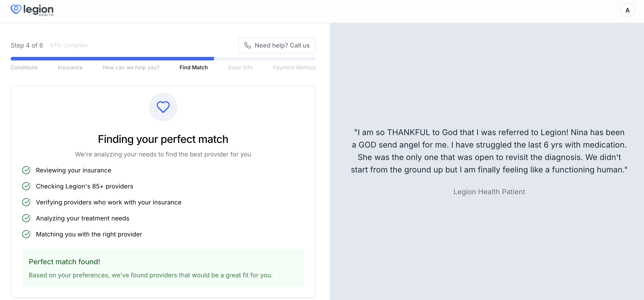Click the checkmark beside "Analyzing your treatment needs"
This screenshot has width=644, height=300.
26,218
